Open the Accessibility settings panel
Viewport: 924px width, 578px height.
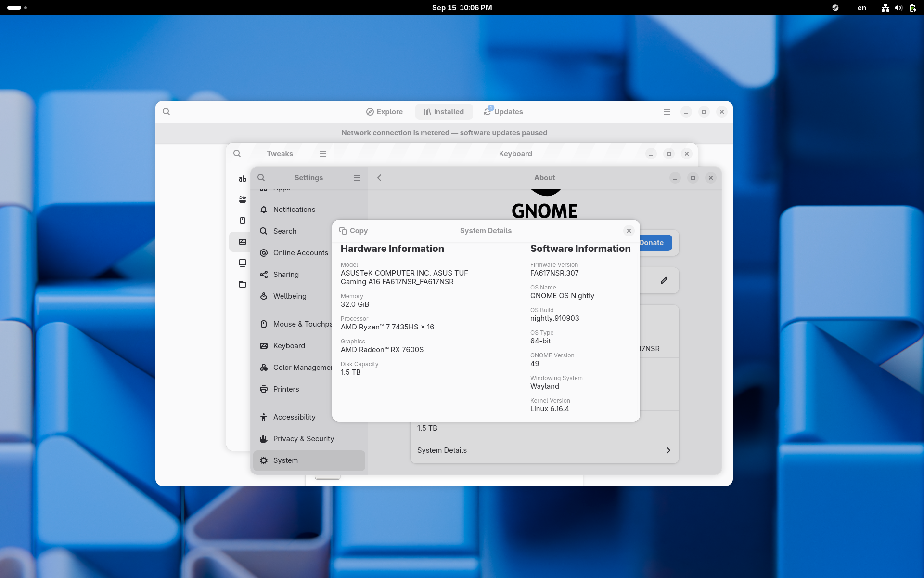(x=294, y=417)
